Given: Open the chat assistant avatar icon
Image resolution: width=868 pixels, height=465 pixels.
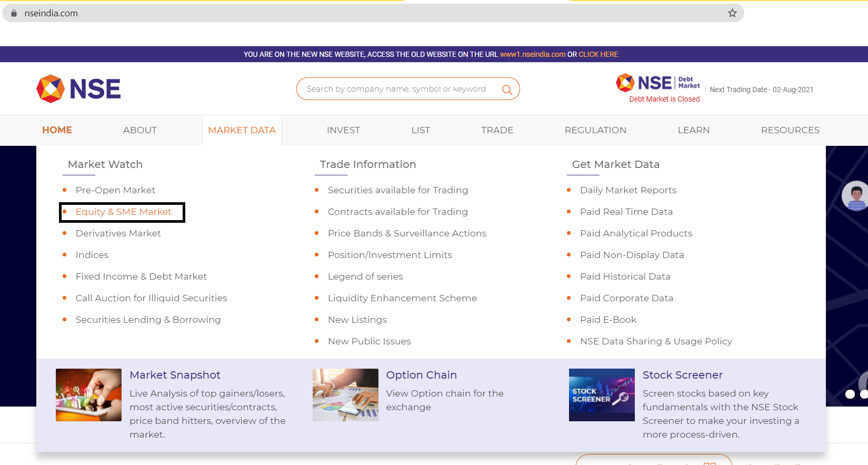Looking at the screenshot, I should (855, 195).
